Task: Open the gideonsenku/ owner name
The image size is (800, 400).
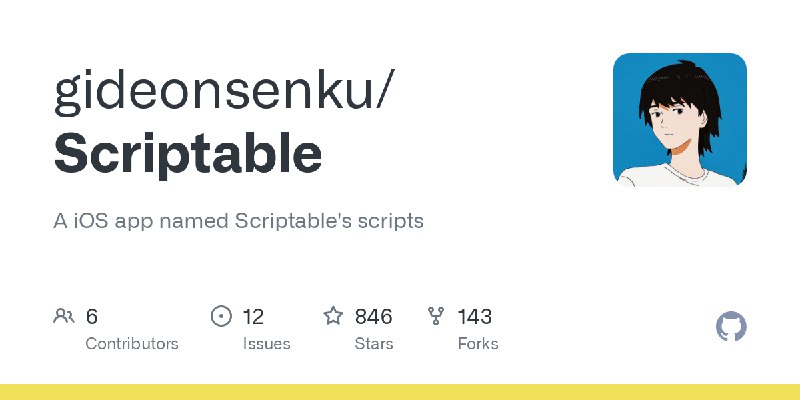Action: [x=224, y=92]
